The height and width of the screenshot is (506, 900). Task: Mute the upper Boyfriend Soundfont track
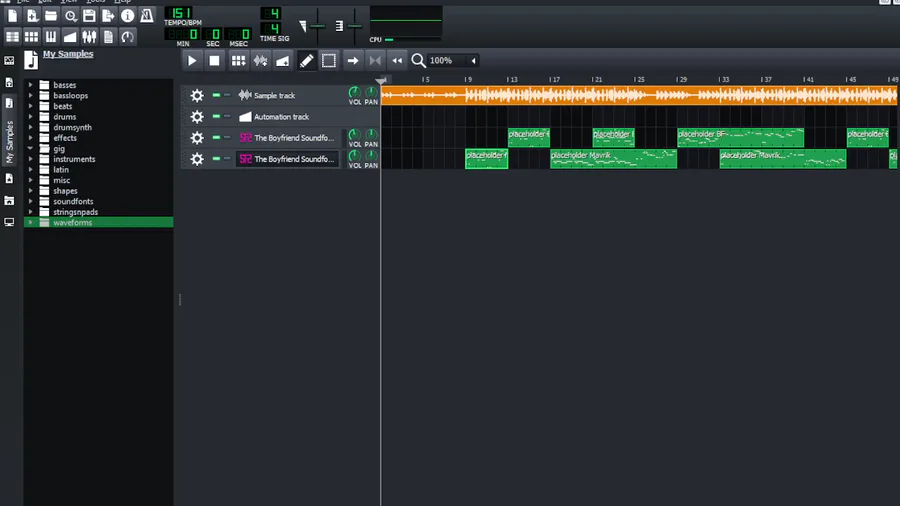coord(216,137)
